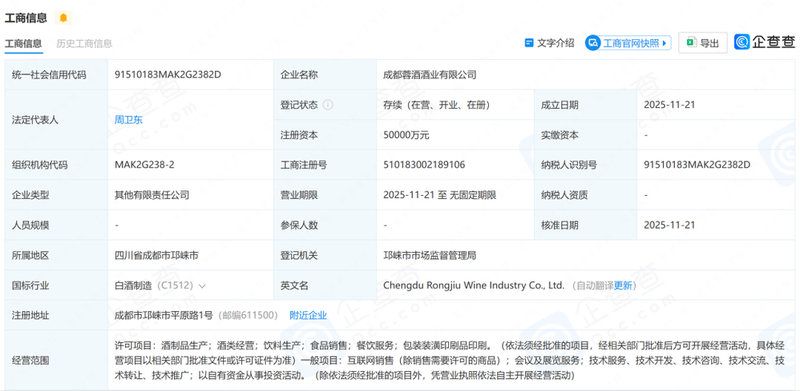Screen dimensions: 800x391
Task: Click the 法定代表人 label cell
Action: [56, 120]
